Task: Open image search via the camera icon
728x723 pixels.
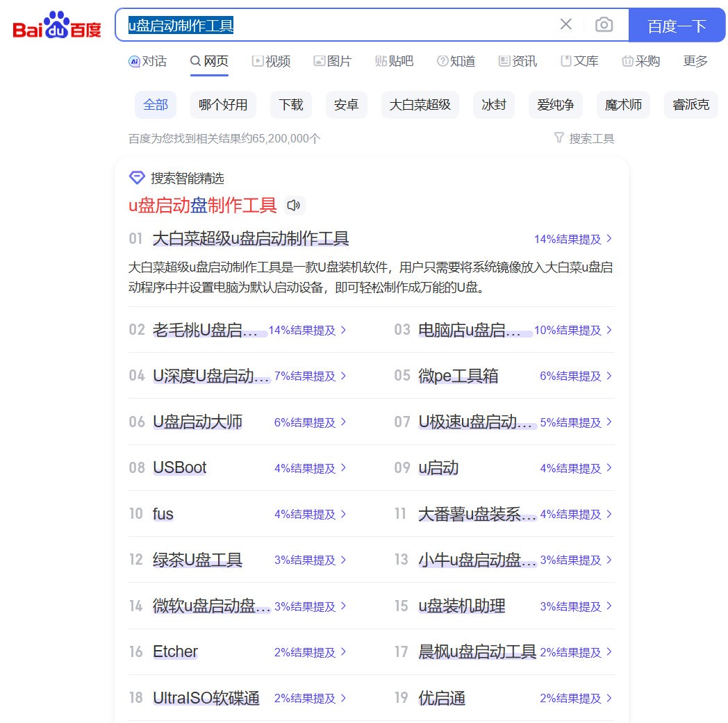Action: coord(604,24)
